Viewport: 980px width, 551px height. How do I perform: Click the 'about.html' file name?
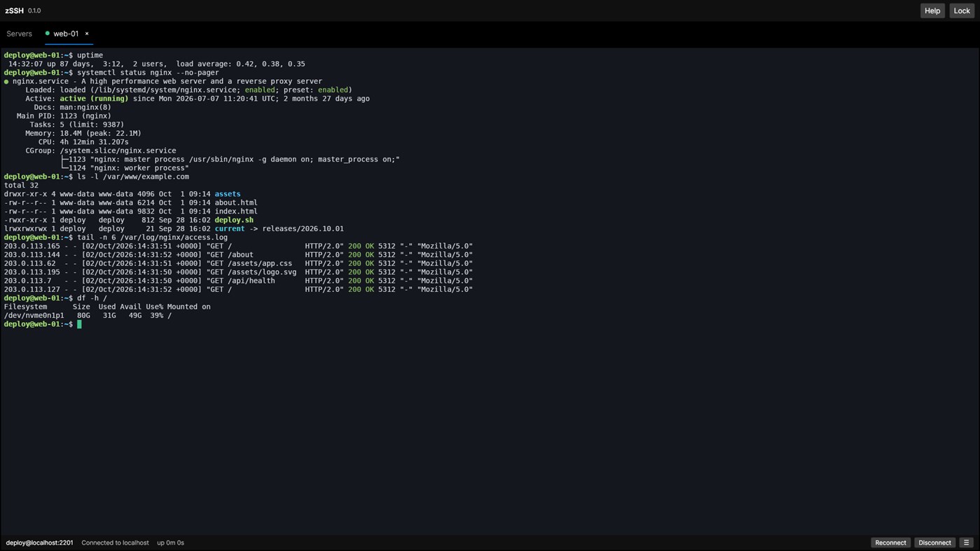(x=236, y=202)
